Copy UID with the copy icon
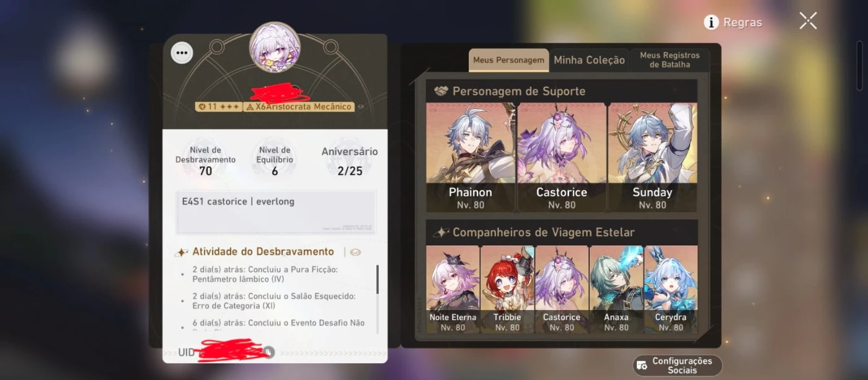The height and width of the screenshot is (380, 868). [268, 351]
